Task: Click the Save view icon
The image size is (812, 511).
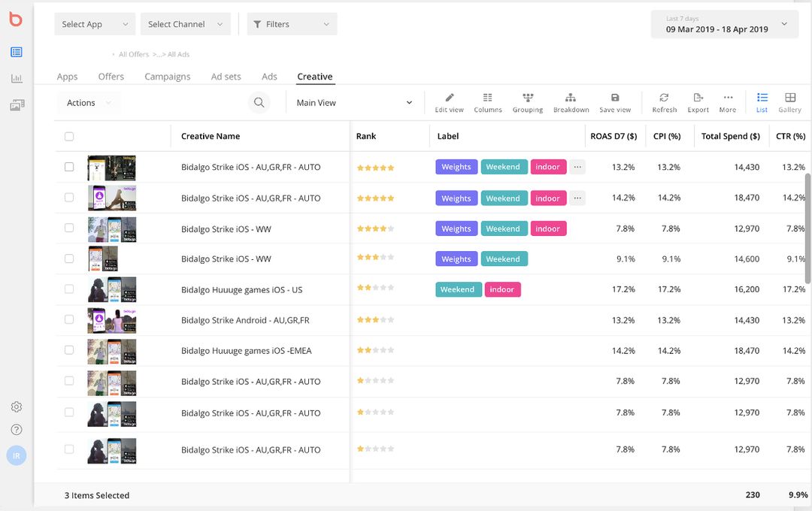Action: click(x=615, y=102)
